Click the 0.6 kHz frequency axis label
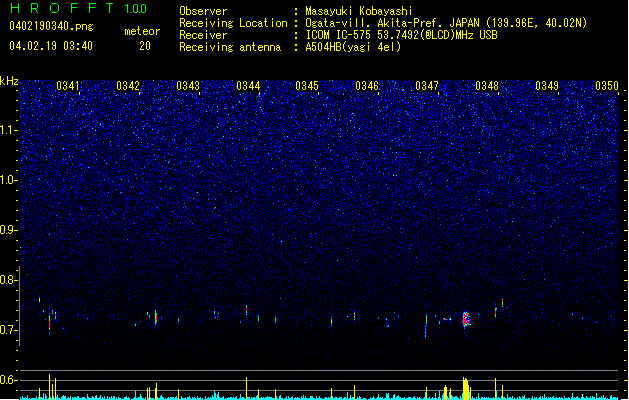629x400 pixels. click(9, 380)
